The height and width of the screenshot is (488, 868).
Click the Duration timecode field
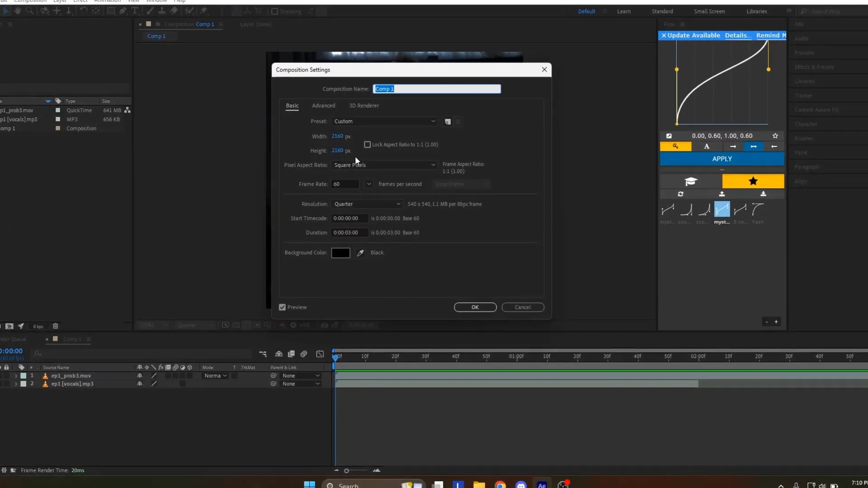(350, 233)
